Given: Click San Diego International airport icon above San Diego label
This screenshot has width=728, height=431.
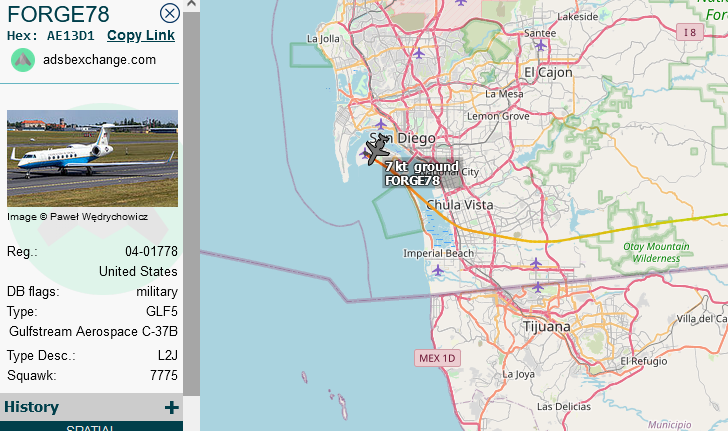Looking at the screenshot, I should [x=381, y=124].
